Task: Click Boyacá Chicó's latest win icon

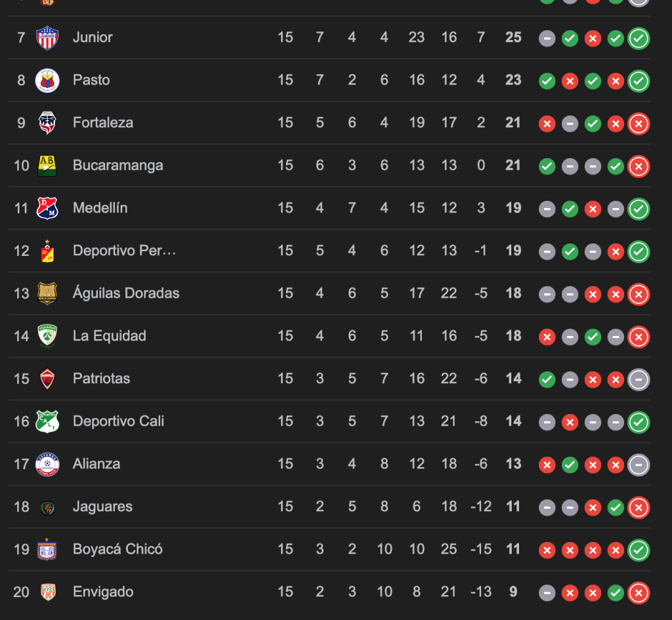Action: [x=639, y=550]
